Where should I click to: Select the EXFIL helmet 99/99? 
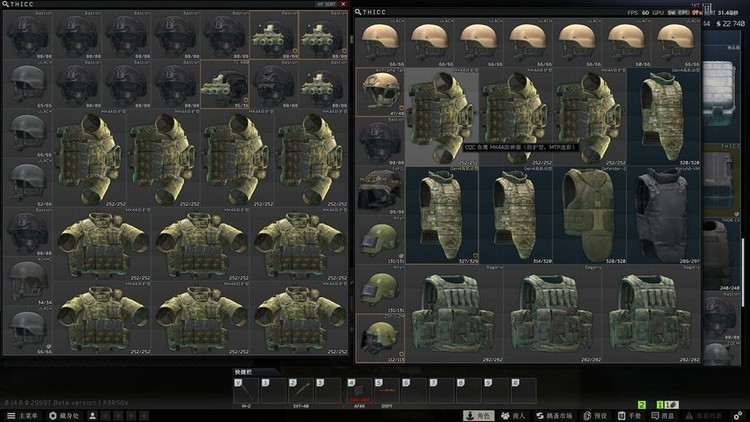(x=380, y=190)
